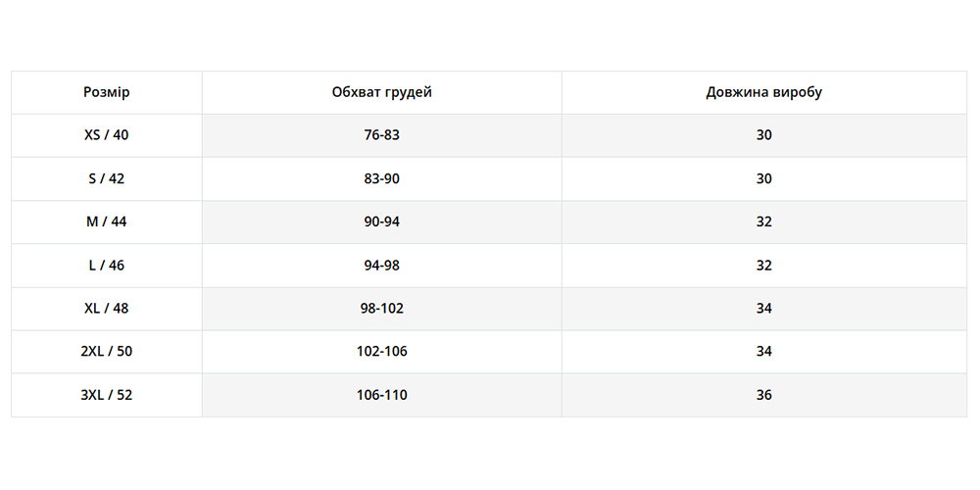Click the 98-102 chest measurement cell
This screenshot has height=490, width=980.
381,308
